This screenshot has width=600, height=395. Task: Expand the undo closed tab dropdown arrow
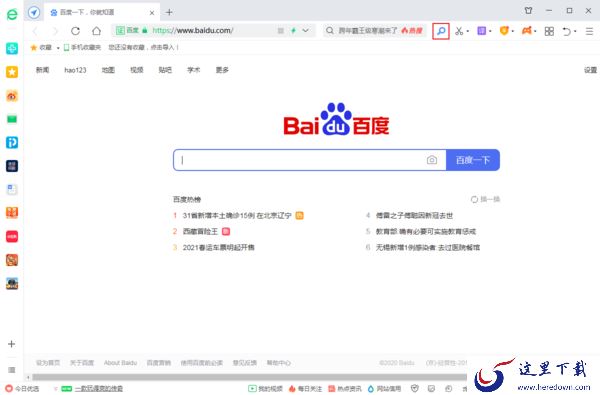(575, 31)
